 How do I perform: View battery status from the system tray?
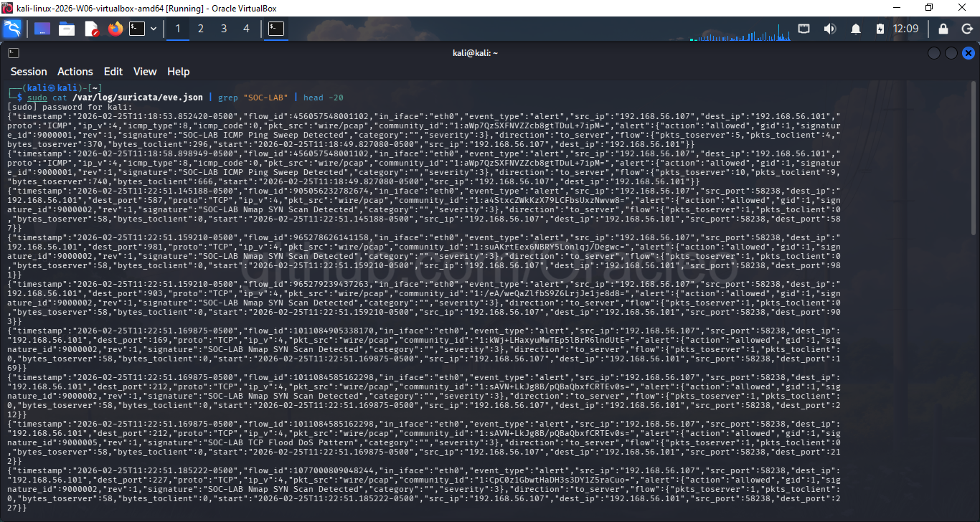tap(880, 29)
